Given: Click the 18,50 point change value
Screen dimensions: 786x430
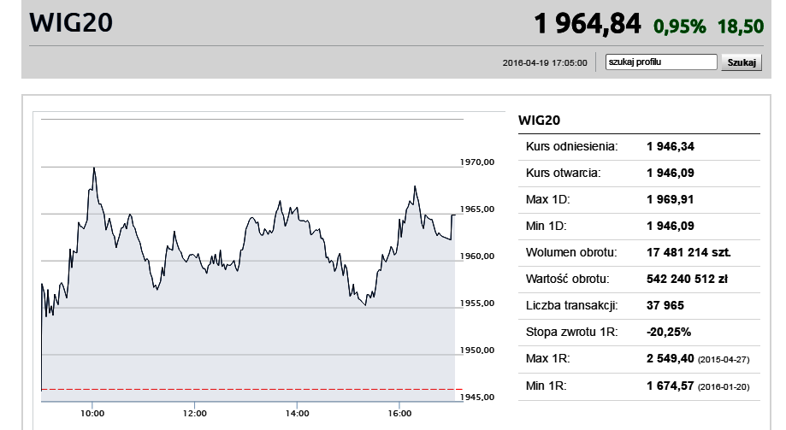Looking at the screenshot, I should [x=740, y=26].
